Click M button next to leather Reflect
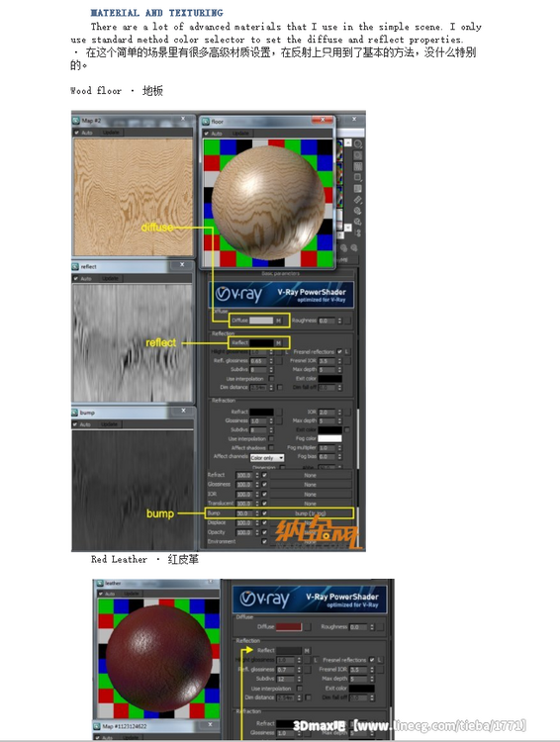This screenshot has height=742, width=560. [x=307, y=651]
